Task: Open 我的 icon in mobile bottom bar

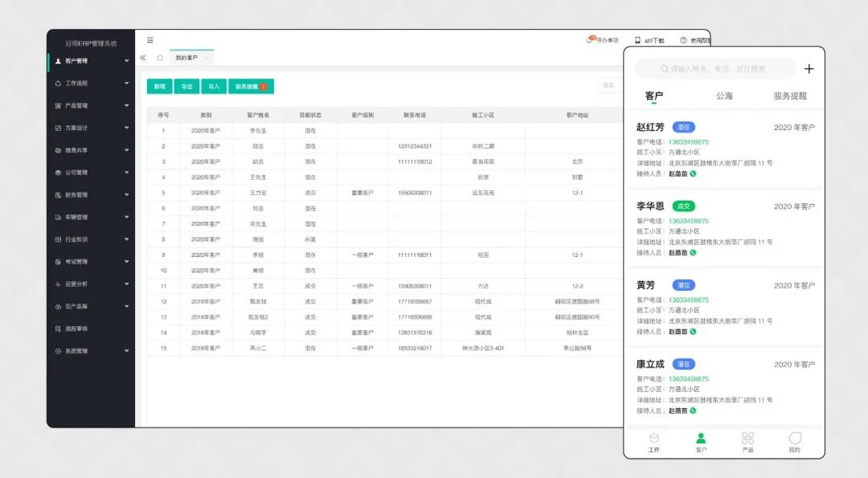Action: tap(794, 440)
